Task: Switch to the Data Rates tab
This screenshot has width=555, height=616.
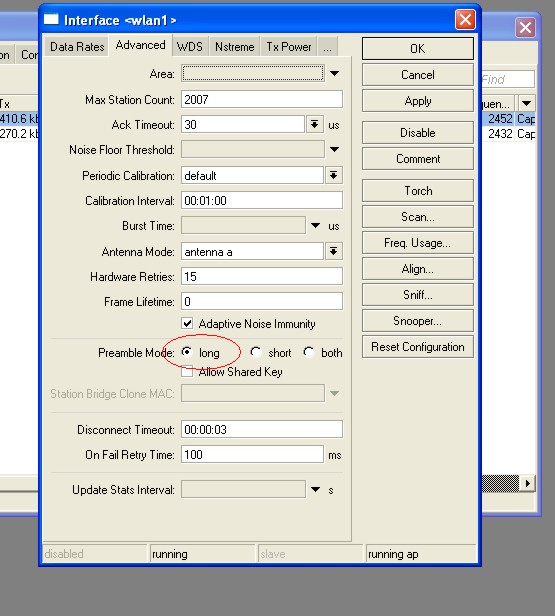Action: click(77, 47)
